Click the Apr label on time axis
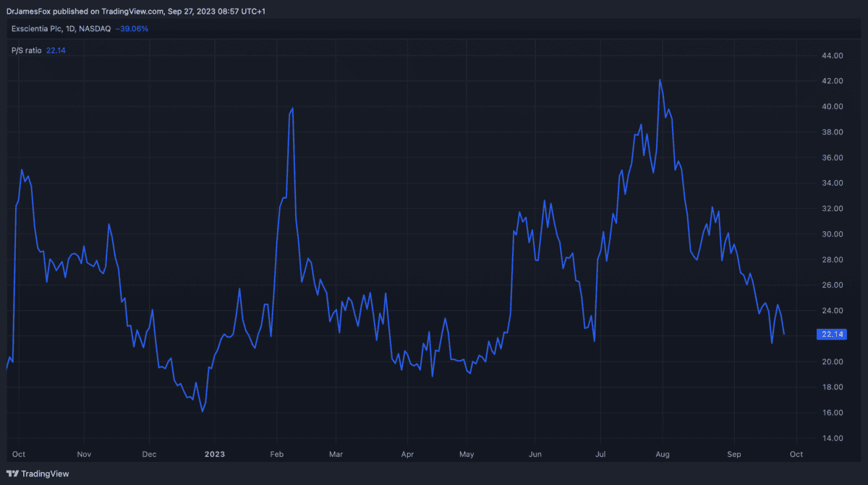 point(407,455)
